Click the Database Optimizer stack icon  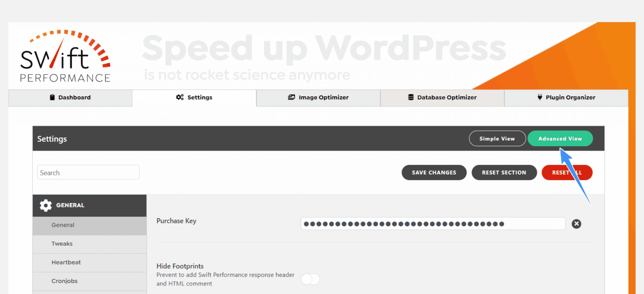pyautogui.click(x=411, y=97)
